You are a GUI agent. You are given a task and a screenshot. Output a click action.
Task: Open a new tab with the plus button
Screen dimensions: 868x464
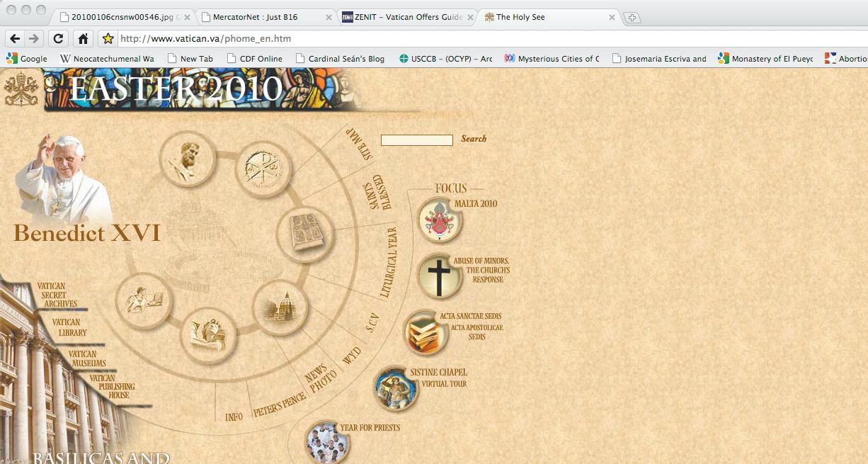tap(632, 18)
